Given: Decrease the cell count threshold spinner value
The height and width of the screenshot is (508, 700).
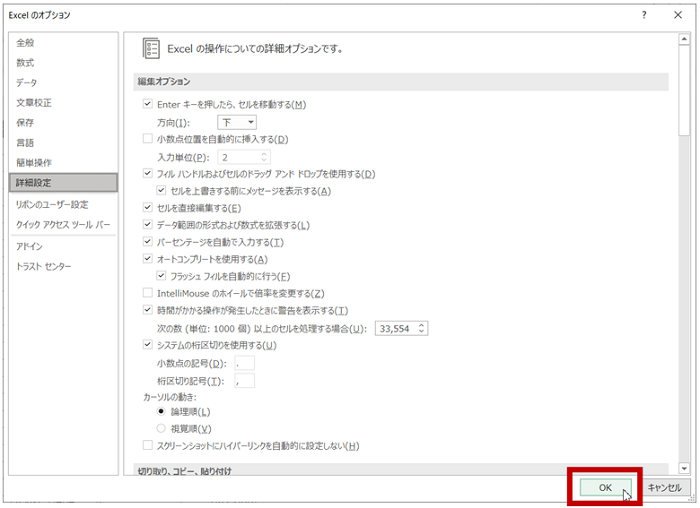Looking at the screenshot, I should click(422, 332).
